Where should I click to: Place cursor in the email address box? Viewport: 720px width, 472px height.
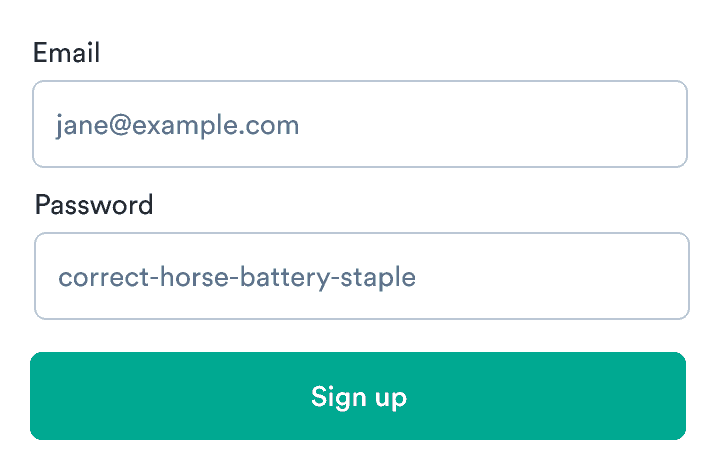coord(360,124)
